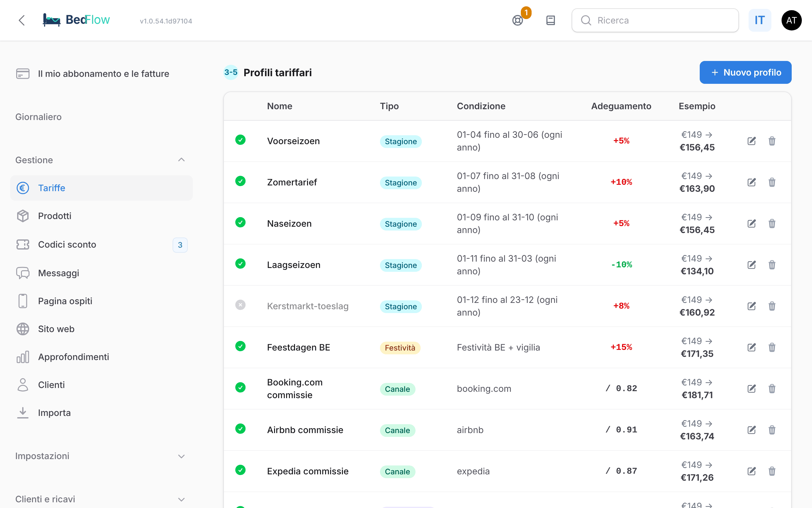Toggle active status of Laagseizoen
The height and width of the screenshot is (508, 812).
pos(240,264)
